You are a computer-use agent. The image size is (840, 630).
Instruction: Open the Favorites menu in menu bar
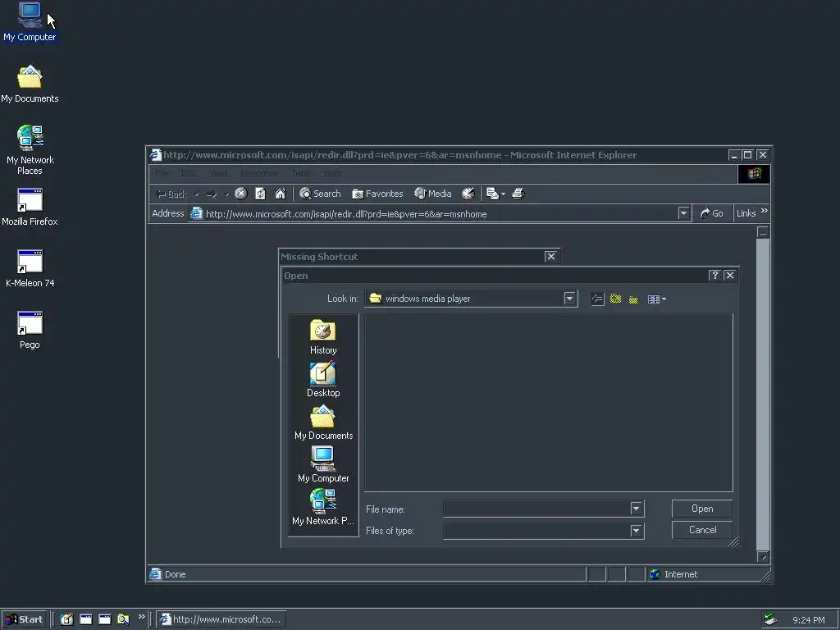pyautogui.click(x=259, y=174)
